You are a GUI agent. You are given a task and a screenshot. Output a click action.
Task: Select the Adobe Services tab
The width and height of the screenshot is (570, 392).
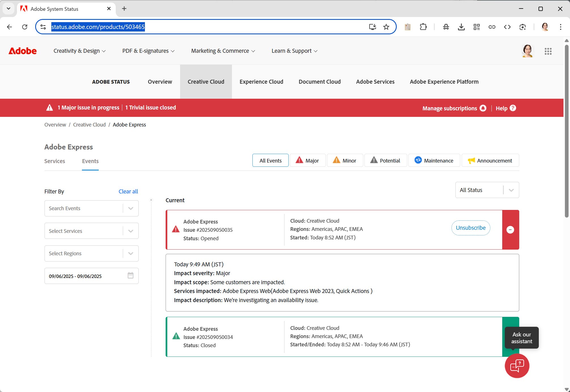click(x=375, y=82)
